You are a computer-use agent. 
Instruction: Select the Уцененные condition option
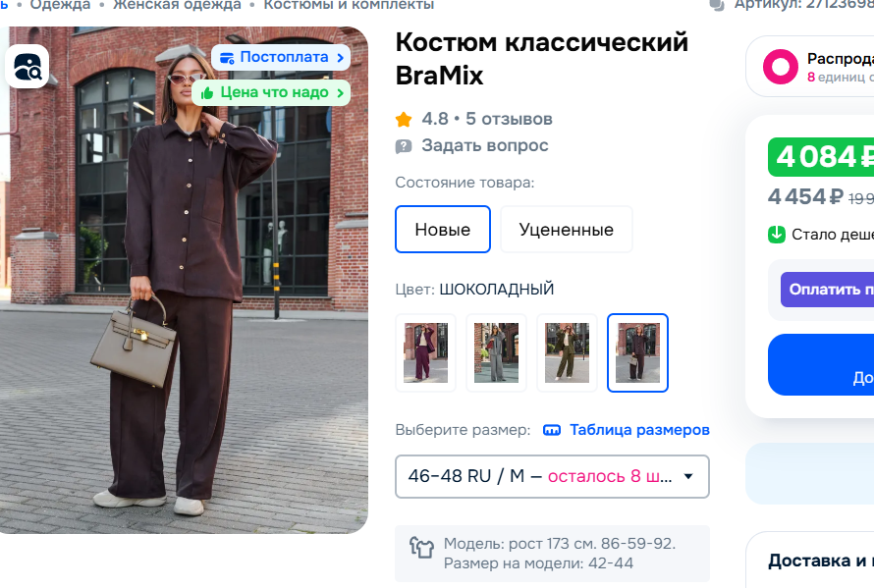[x=567, y=229]
